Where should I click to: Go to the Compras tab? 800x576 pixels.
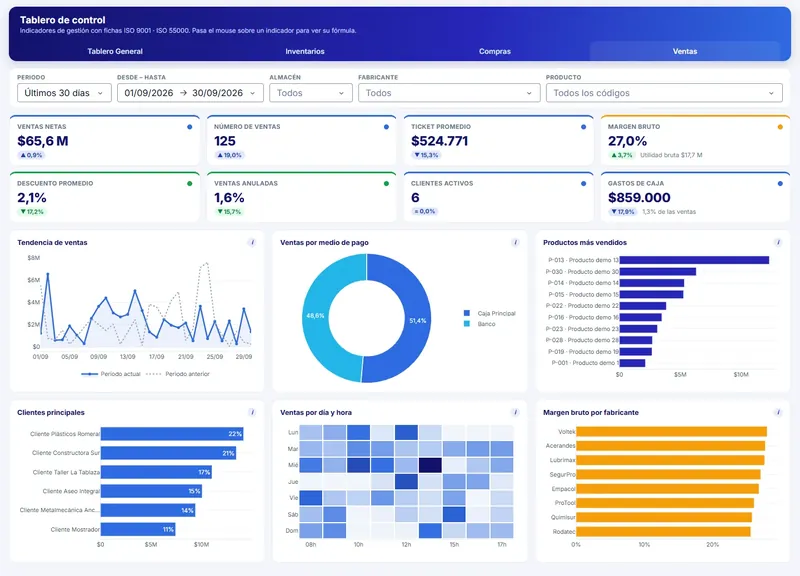point(494,51)
